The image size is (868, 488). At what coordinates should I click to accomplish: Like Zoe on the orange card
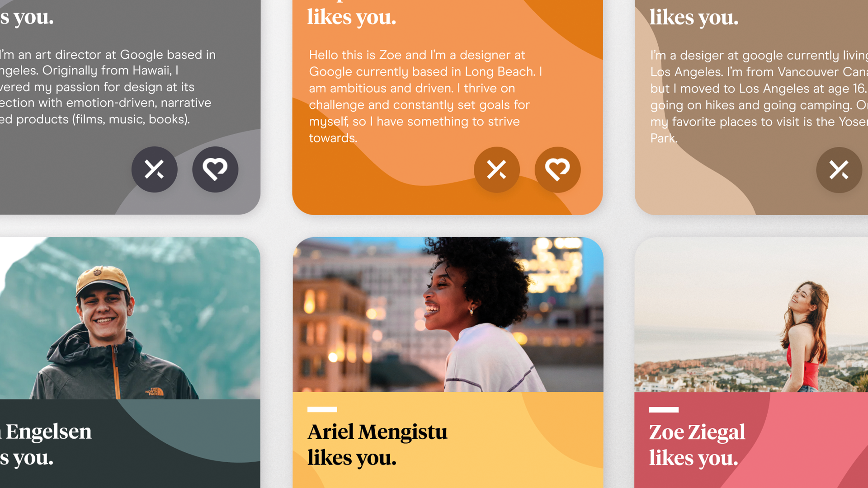coord(557,170)
